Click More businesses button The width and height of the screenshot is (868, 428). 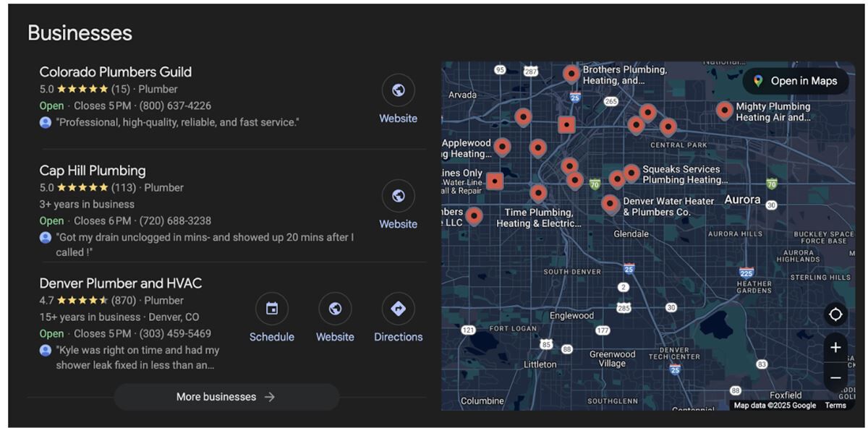pos(226,397)
